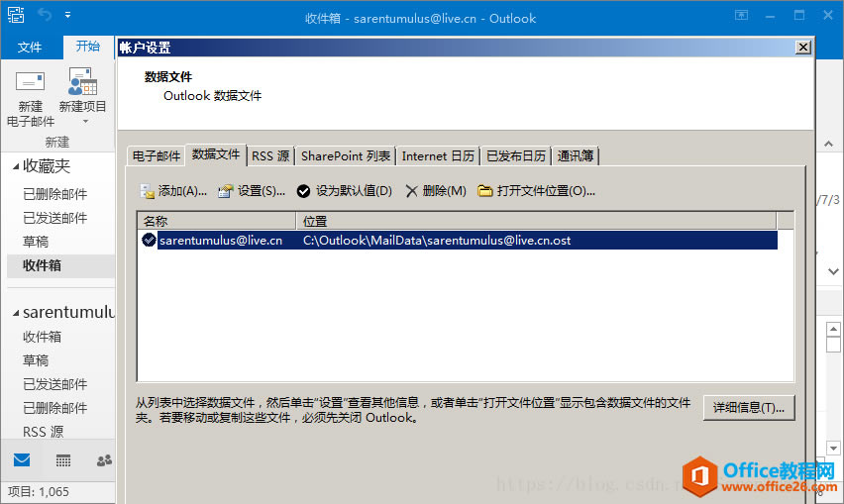Switch to the 电子邮件 tab

157,156
